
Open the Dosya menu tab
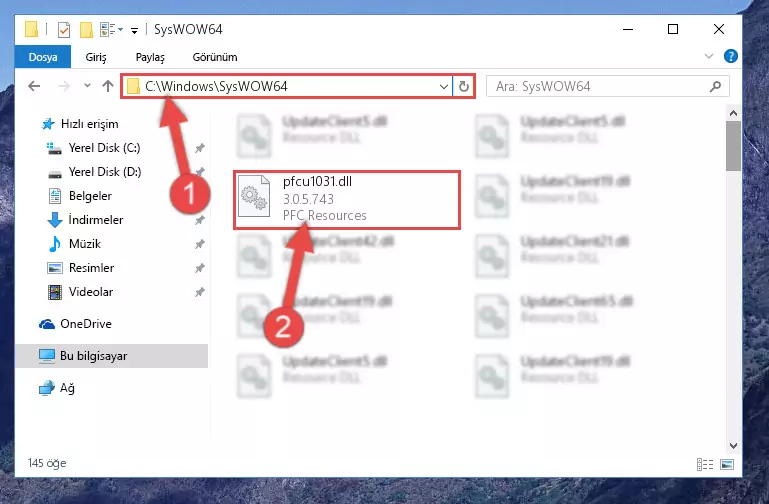click(x=43, y=57)
